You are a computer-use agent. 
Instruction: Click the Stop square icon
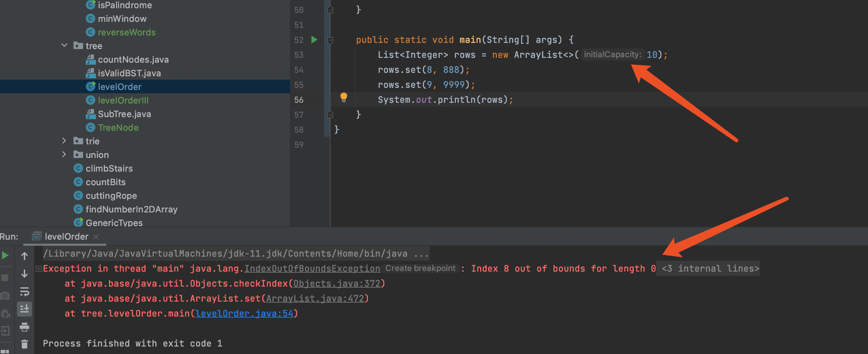5,278
